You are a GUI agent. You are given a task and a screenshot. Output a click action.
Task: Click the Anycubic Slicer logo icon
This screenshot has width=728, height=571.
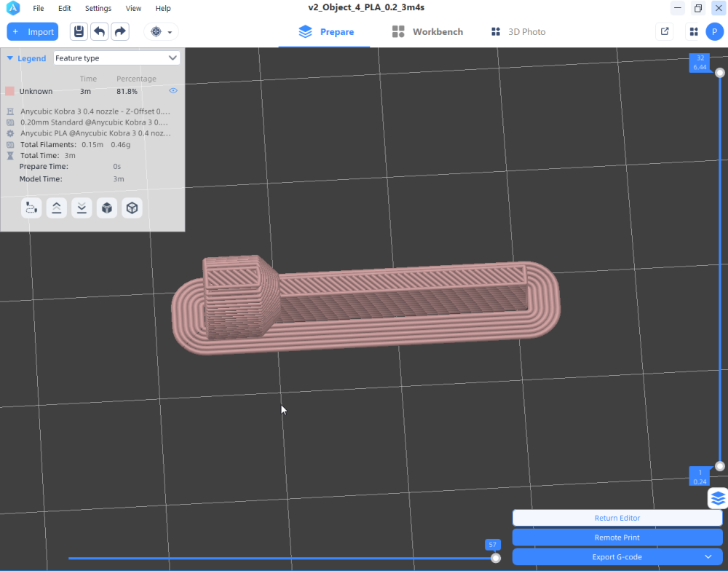[13, 8]
